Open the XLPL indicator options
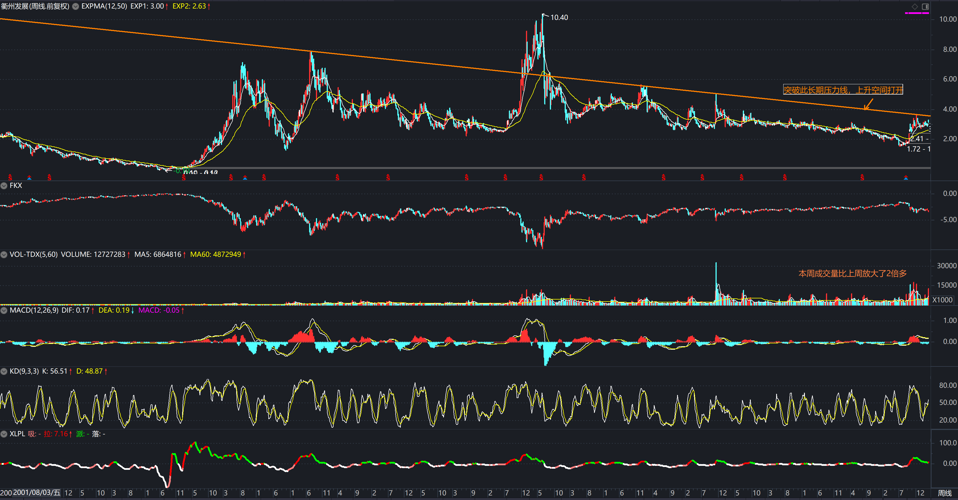The width and height of the screenshot is (958, 500). pos(5,434)
